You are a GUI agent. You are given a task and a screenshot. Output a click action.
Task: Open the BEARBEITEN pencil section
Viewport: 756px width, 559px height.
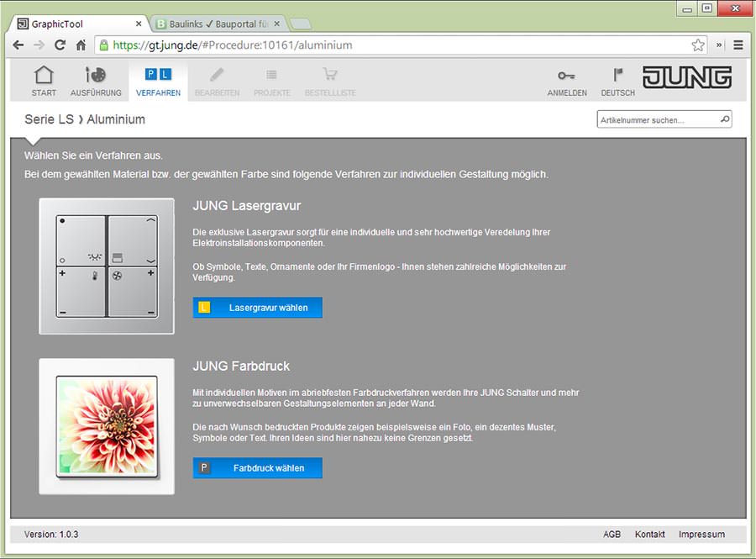(x=217, y=81)
